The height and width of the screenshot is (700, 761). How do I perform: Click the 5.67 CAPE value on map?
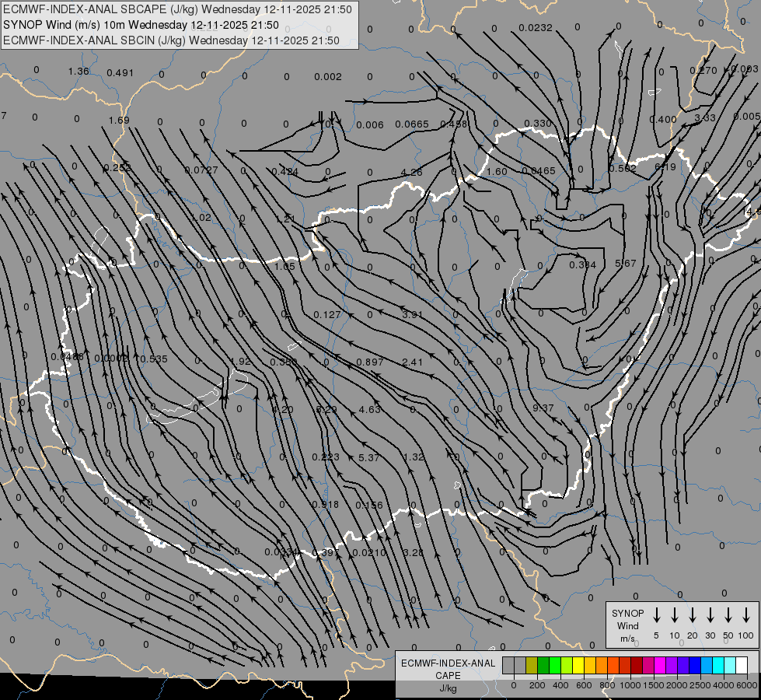click(625, 263)
